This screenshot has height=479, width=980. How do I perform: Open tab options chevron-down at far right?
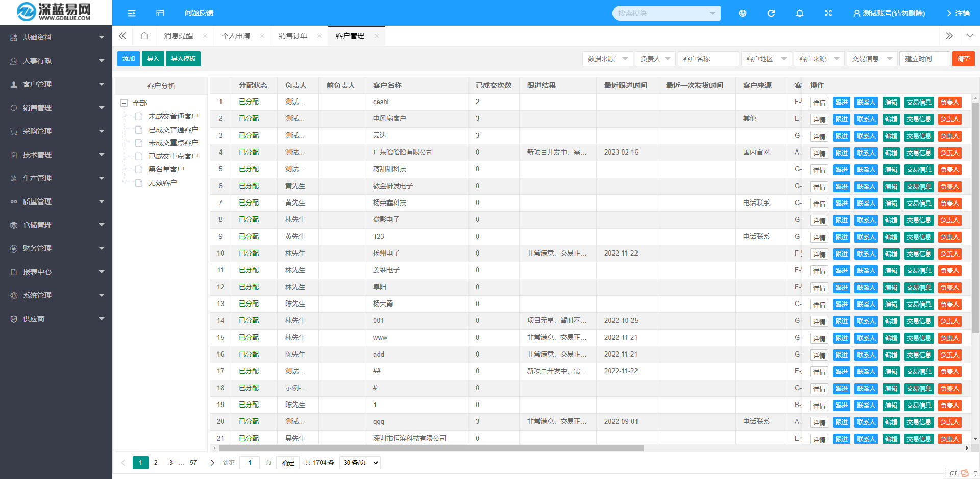click(970, 36)
